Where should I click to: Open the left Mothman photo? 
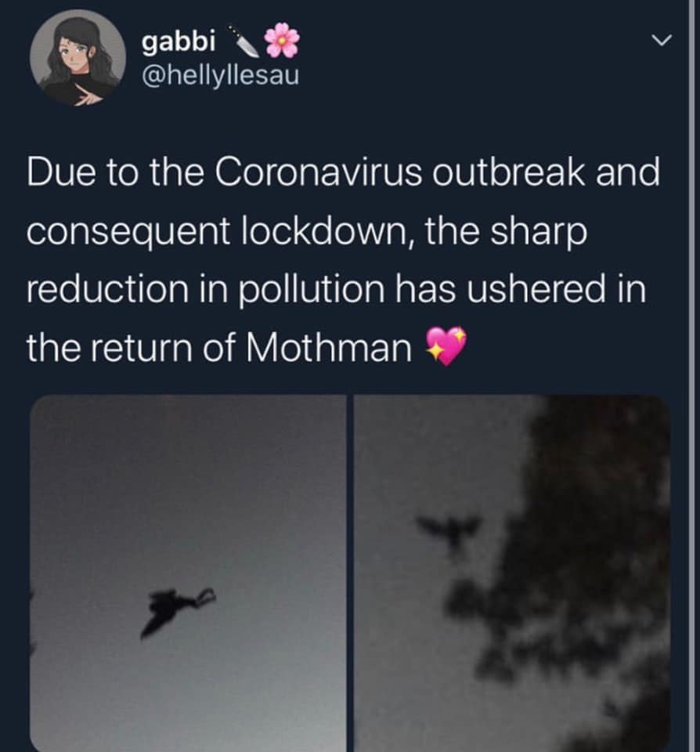pyautogui.click(x=188, y=572)
